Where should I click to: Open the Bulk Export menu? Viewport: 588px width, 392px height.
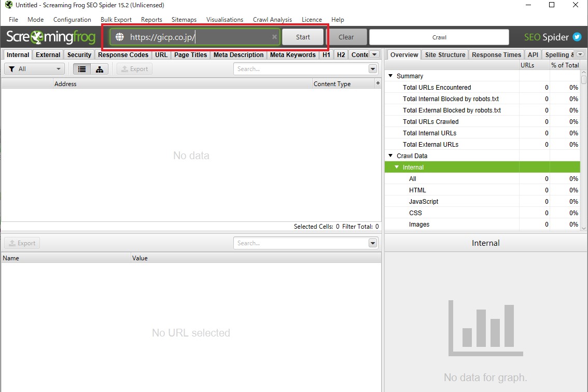coord(116,20)
